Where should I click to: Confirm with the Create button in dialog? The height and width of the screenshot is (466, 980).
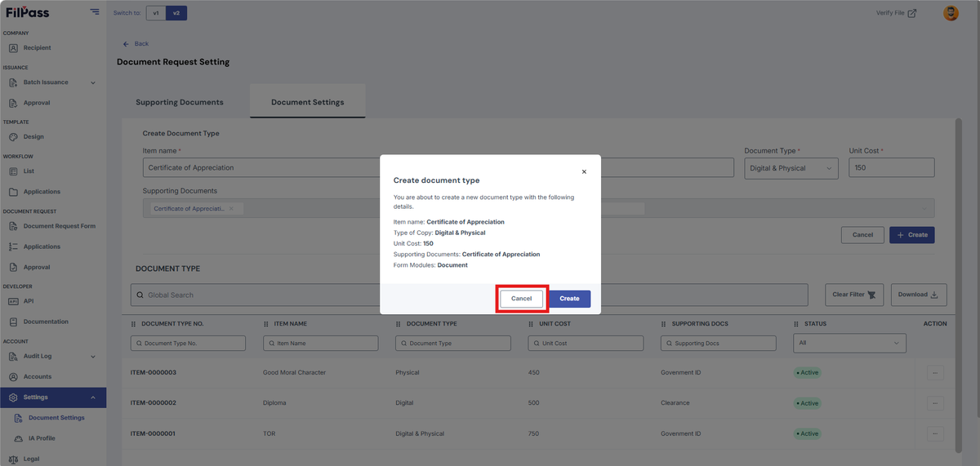[569, 299]
